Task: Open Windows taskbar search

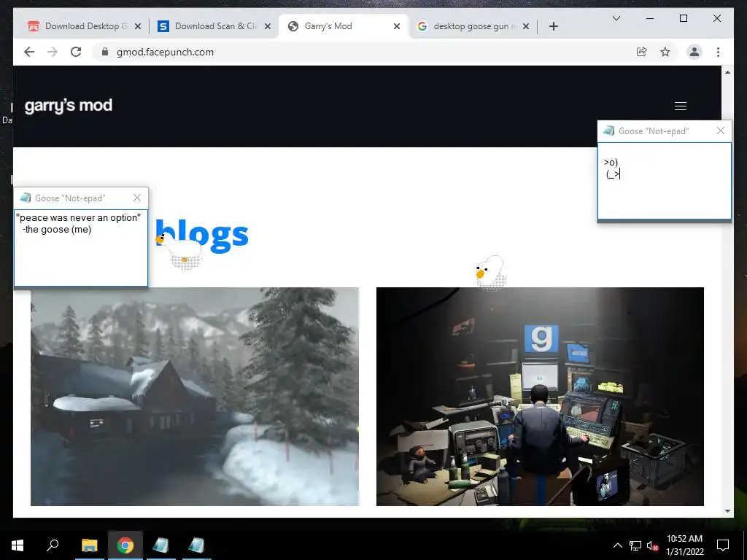Action: pyautogui.click(x=53, y=545)
